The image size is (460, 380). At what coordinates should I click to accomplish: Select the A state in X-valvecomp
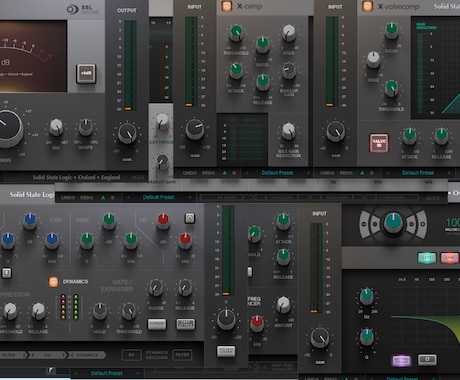362,173
